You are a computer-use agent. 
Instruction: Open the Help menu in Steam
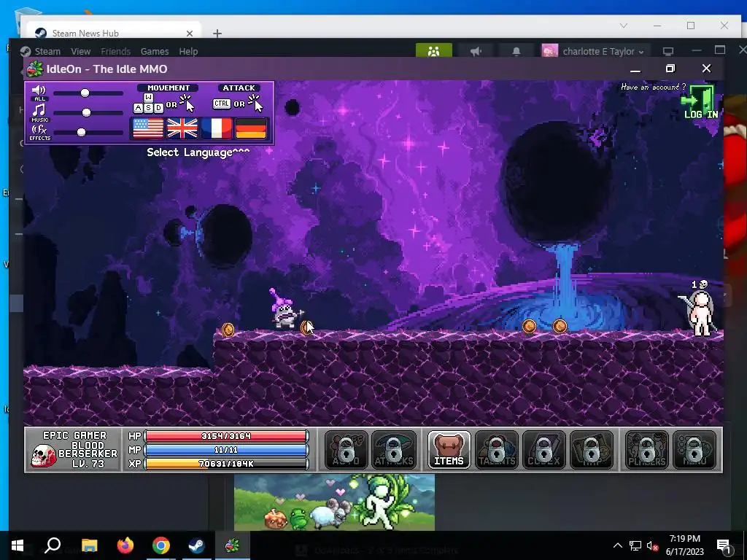[188, 52]
